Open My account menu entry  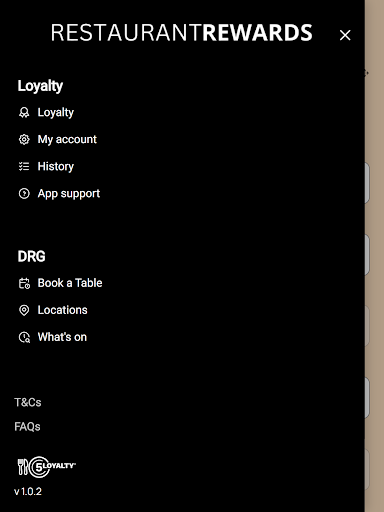coord(67,139)
